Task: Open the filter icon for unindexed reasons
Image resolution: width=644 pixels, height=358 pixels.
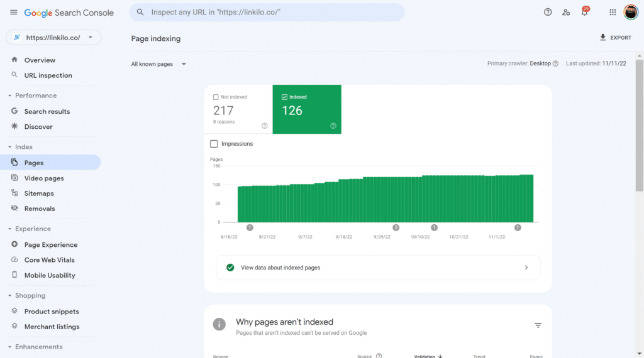Action: (x=538, y=325)
